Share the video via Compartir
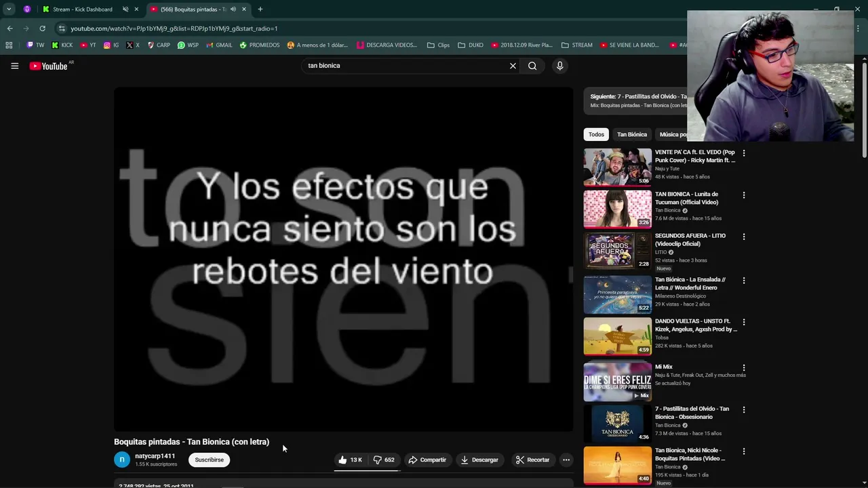The height and width of the screenshot is (488, 868). pos(427,460)
